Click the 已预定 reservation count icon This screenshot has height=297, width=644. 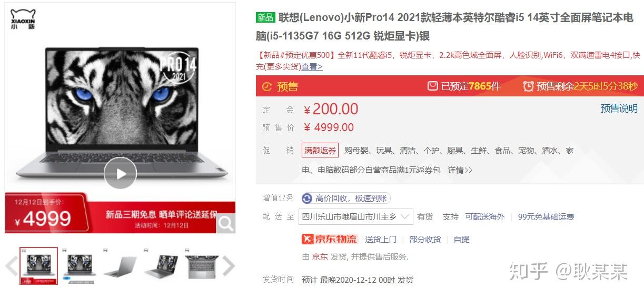(x=433, y=86)
